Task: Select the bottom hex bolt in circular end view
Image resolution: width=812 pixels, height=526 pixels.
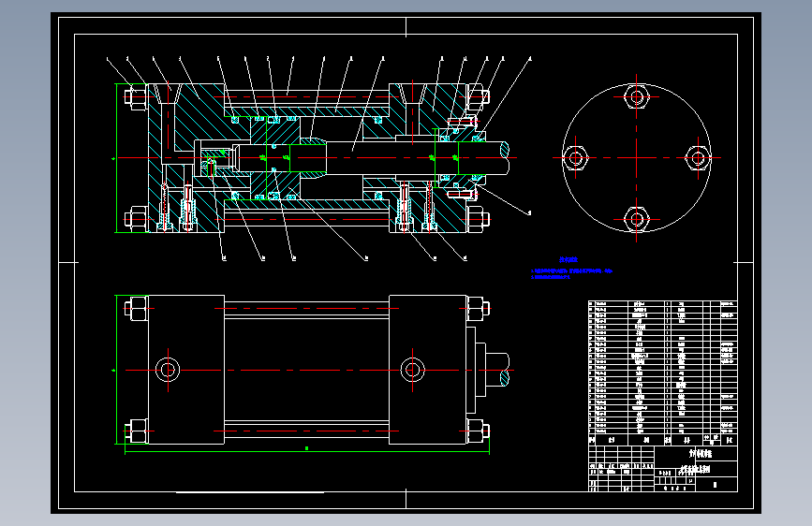Action: 637,219
